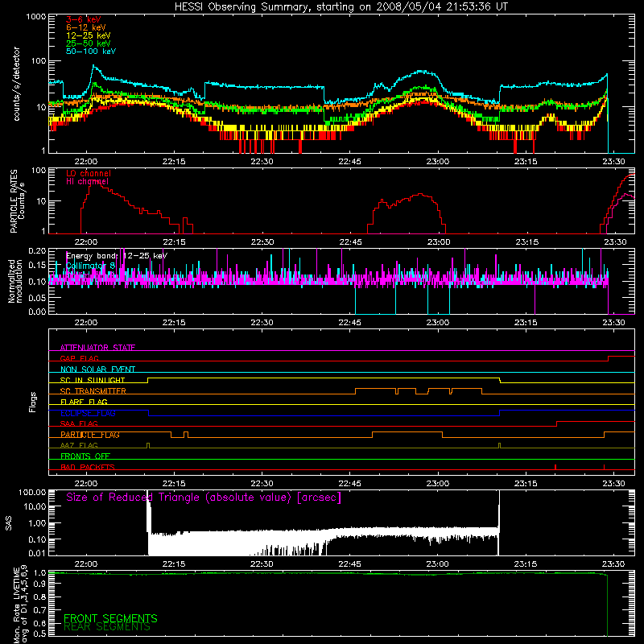Click 23:00 time label under Flags panel

coord(437,484)
